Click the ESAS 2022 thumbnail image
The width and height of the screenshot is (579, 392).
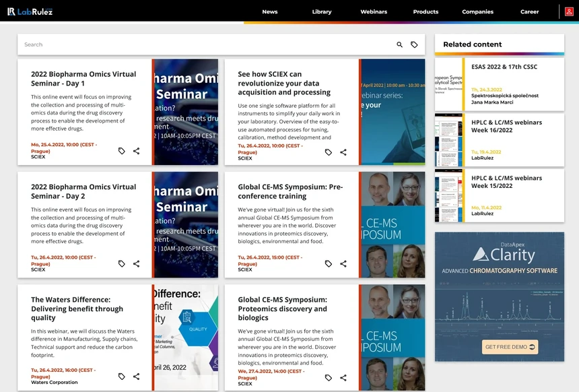[448, 84]
